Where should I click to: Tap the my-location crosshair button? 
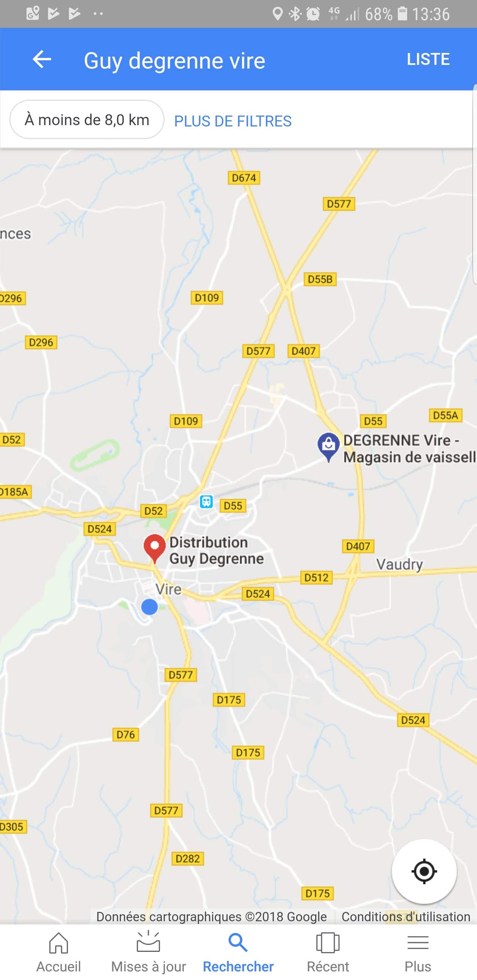pyautogui.click(x=424, y=871)
